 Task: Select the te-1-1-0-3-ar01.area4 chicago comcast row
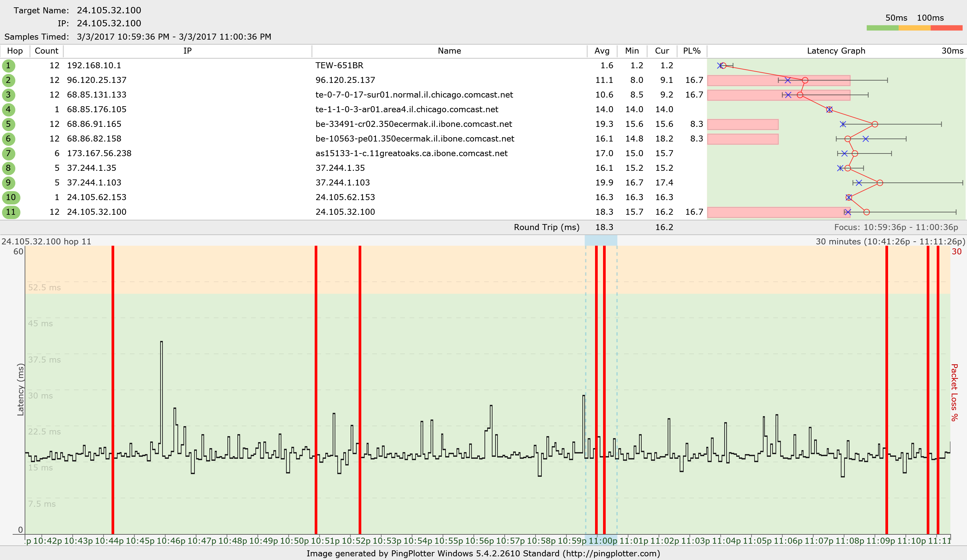click(407, 110)
